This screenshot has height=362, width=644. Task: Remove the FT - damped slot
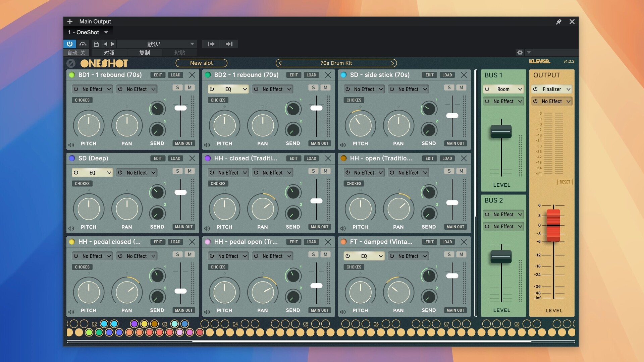tap(464, 242)
